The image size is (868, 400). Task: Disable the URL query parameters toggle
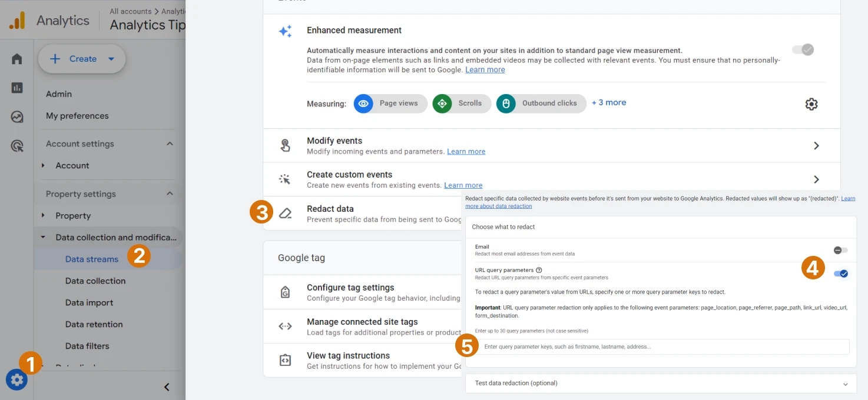840,274
